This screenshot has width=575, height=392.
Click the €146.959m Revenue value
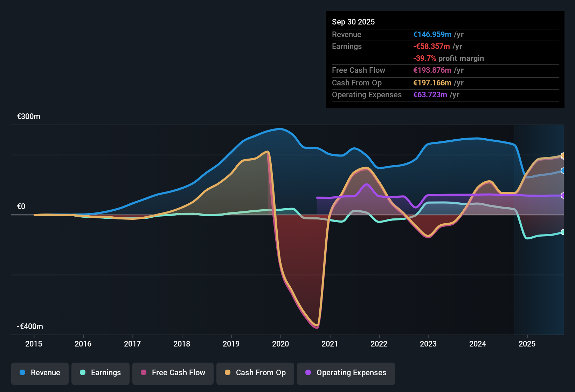click(x=432, y=34)
